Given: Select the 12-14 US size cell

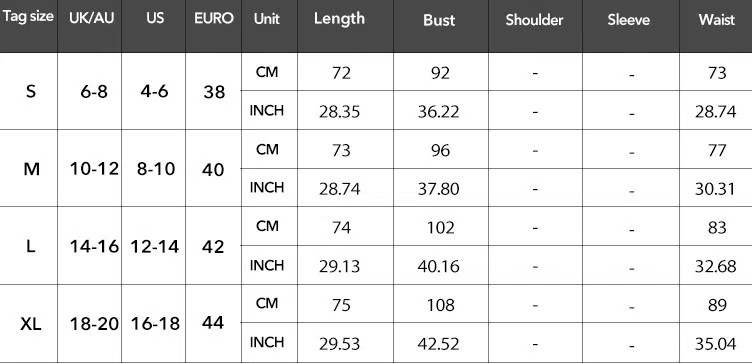Looking at the screenshot, I should pos(154,247).
